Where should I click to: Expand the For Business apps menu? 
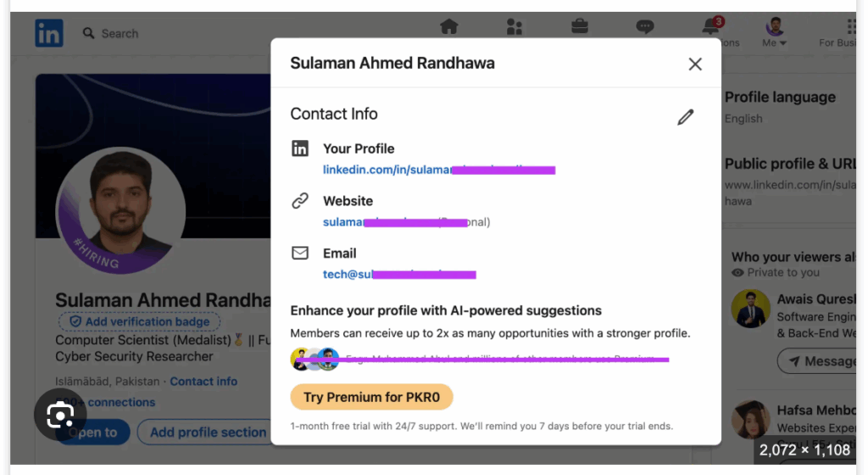click(x=850, y=33)
